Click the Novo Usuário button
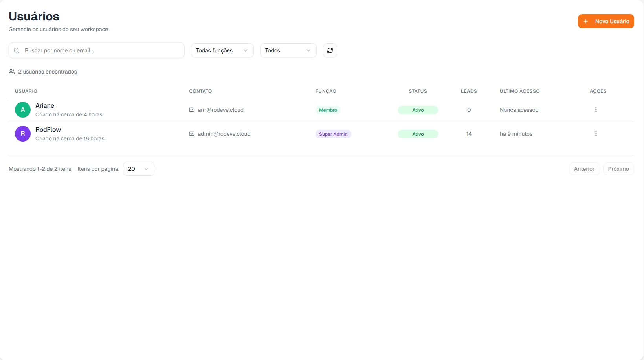This screenshot has width=644, height=360. 605,21
